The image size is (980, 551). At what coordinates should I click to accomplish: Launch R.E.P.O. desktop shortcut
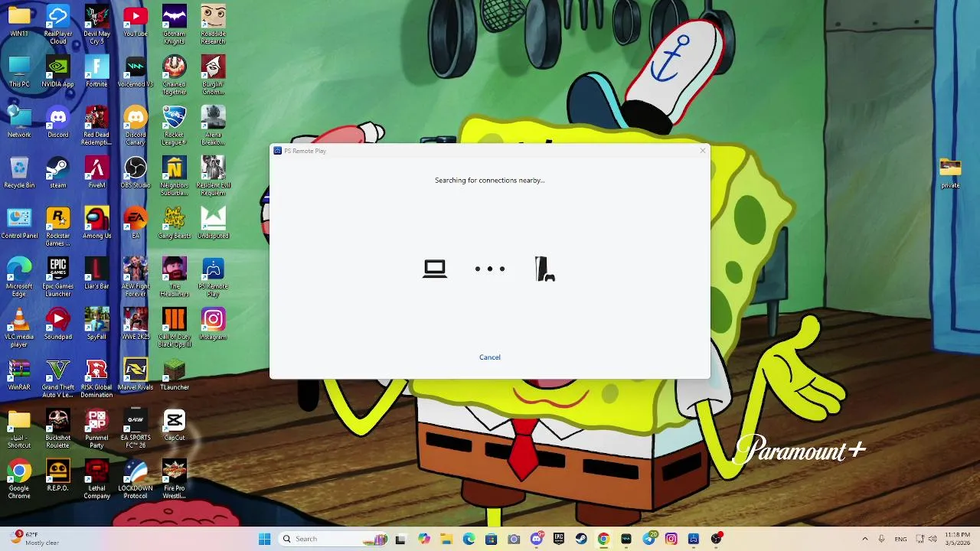pos(58,477)
